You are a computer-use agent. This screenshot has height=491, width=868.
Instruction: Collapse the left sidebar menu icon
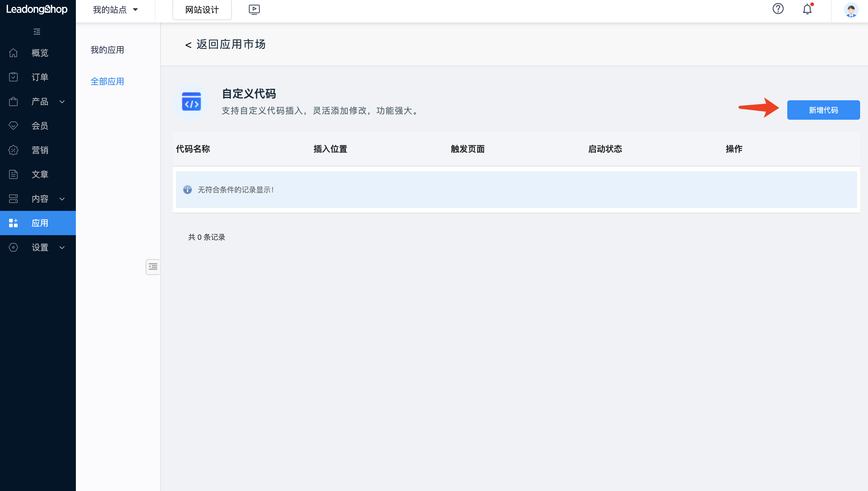pyautogui.click(x=37, y=32)
